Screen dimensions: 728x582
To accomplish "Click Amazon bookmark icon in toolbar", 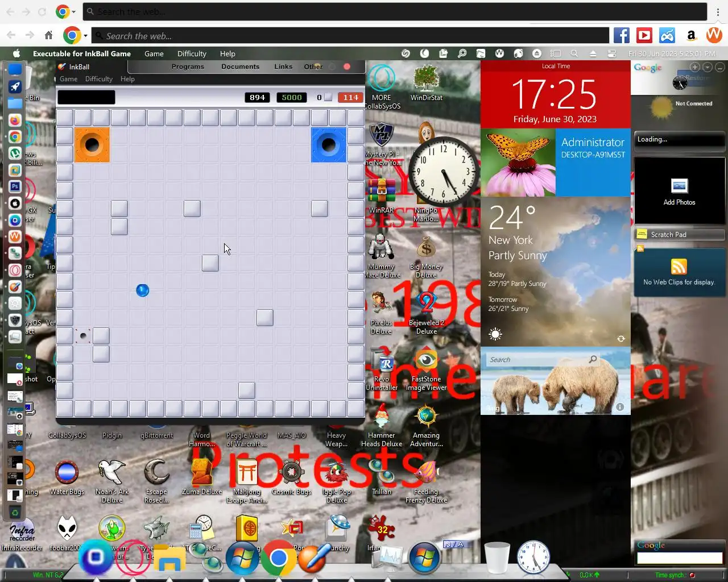I will click(691, 35).
